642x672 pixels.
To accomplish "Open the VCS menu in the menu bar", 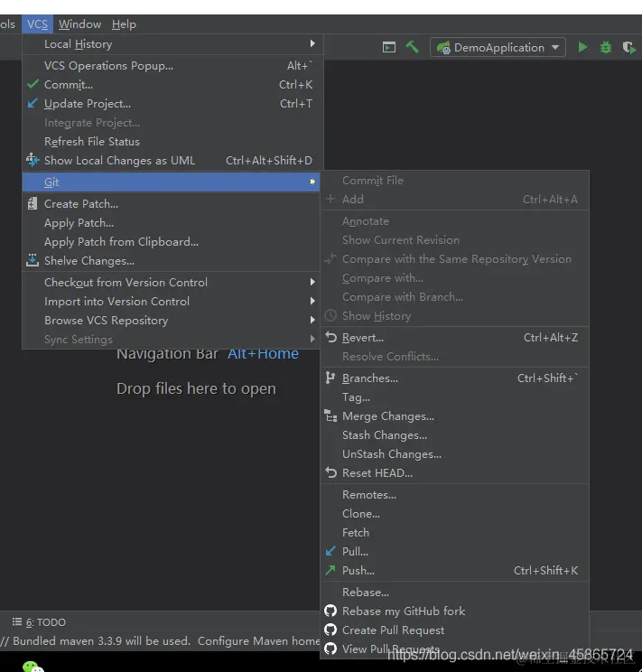I will click(x=37, y=24).
